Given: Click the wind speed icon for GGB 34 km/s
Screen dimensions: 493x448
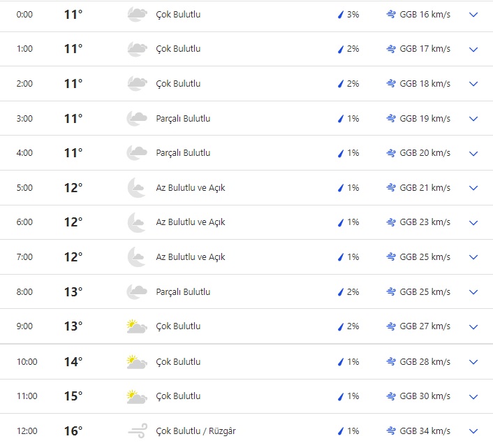Looking at the screenshot, I should pyautogui.click(x=392, y=431).
